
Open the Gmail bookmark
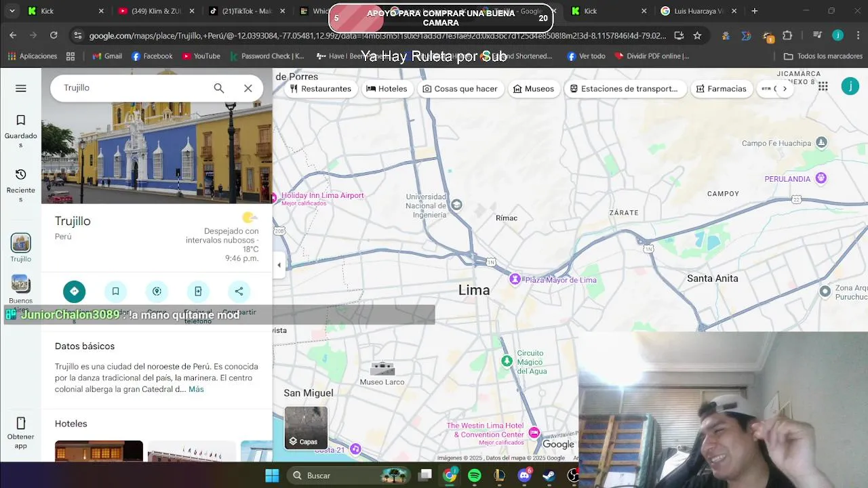[x=107, y=56]
